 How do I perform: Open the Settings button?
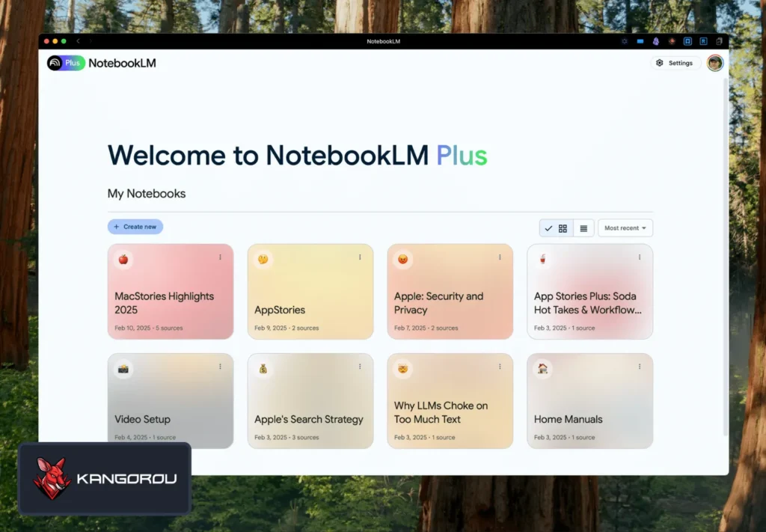tap(675, 63)
